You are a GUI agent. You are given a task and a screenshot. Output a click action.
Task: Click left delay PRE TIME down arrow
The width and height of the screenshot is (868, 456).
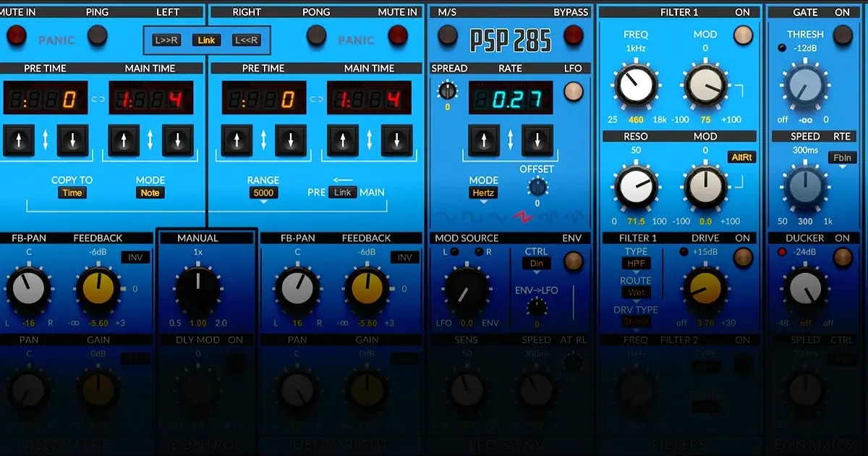point(73,140)
